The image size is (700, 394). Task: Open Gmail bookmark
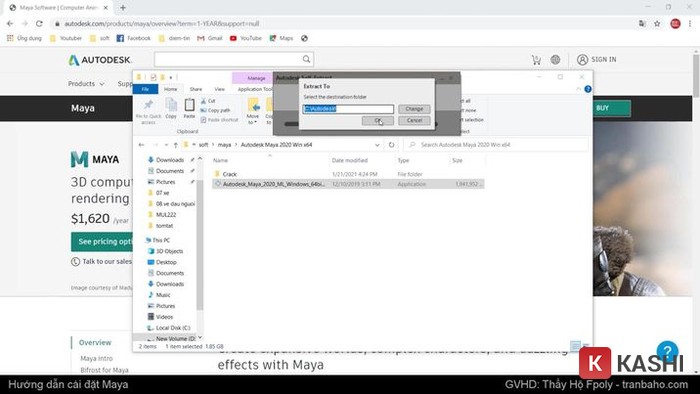(x=210, y=38)
